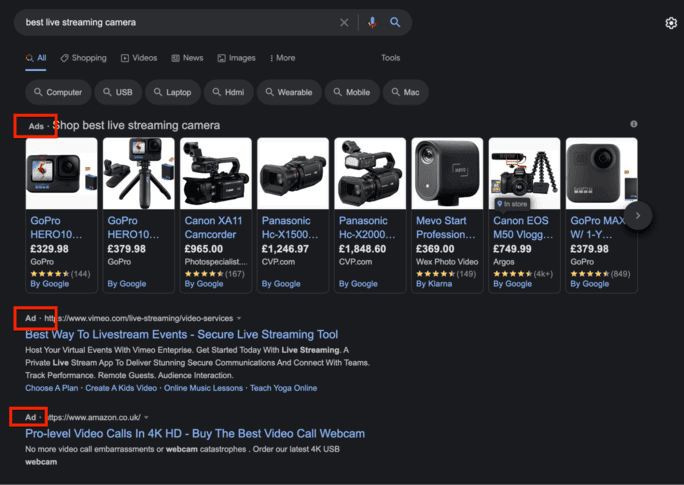Screen dimensions: 684x485
Task: Click the £965.00 price text
Action: coord(204,249)
